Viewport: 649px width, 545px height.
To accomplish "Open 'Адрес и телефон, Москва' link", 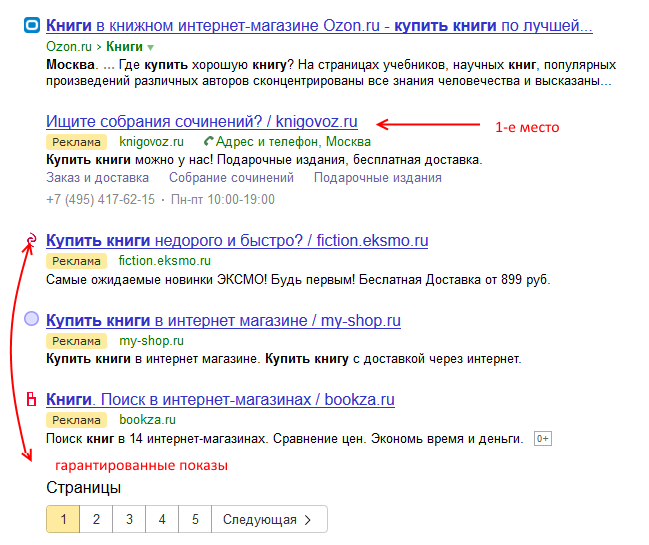I will click(x=293, y=142).
